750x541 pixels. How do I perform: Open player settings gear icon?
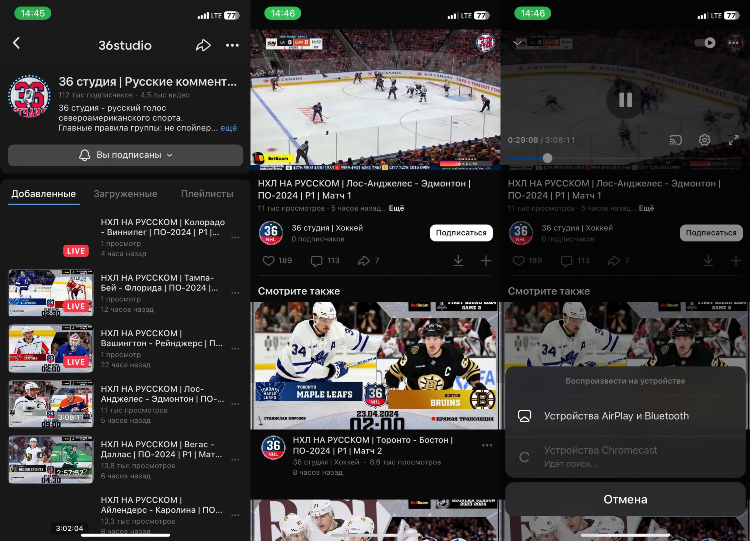[705, 140]
